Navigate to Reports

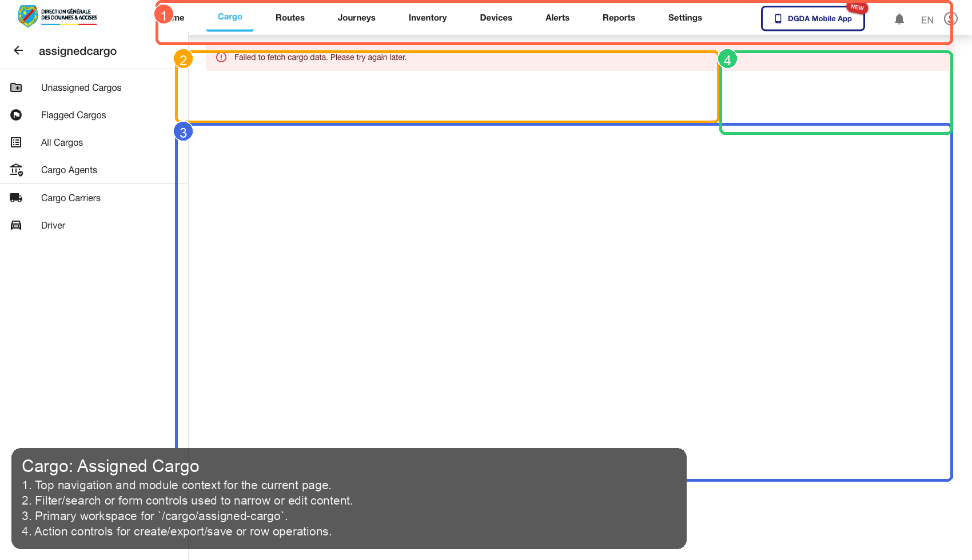pyautogui.click(x=619, y=17)
